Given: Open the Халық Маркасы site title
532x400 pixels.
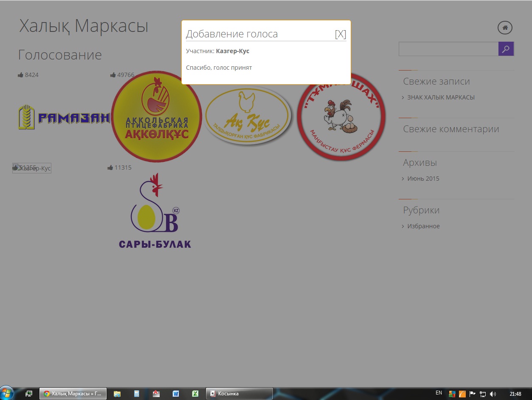Looking at the screenshot, I should coord(84,26).
